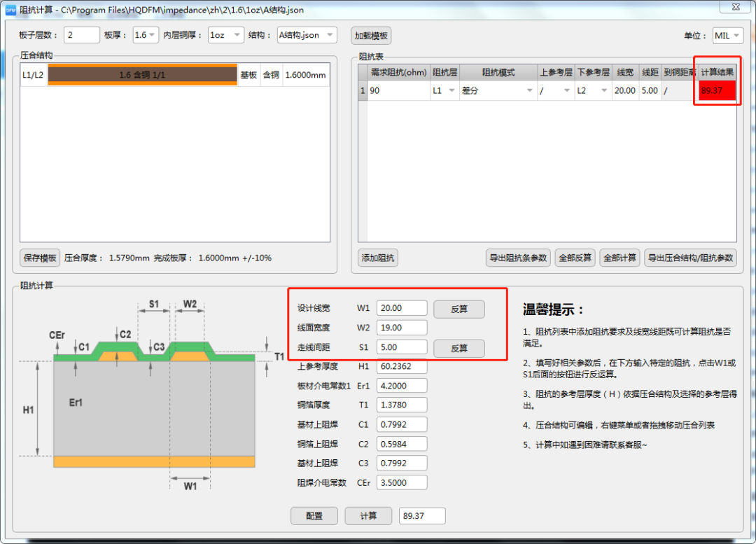The image size is (756, 544).
Task: Open the 阻抗层 dropdown showing L1
Action: pos(444,90)
